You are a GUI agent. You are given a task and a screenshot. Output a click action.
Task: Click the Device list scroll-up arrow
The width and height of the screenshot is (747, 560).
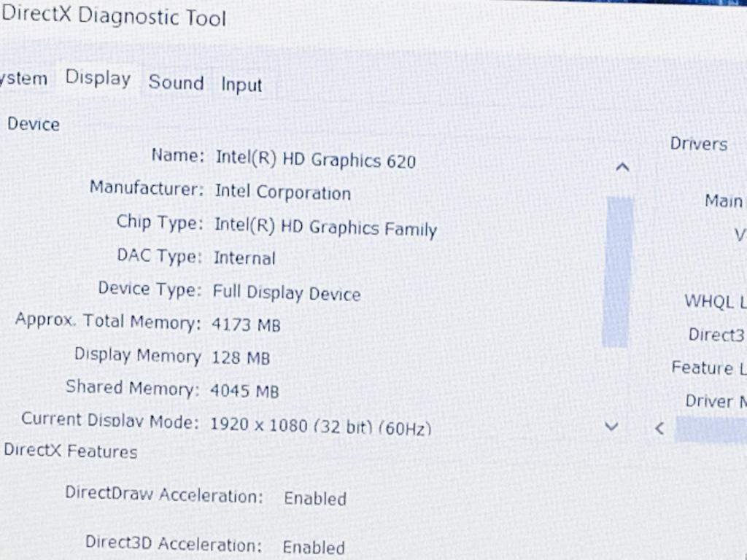(622, 167)
